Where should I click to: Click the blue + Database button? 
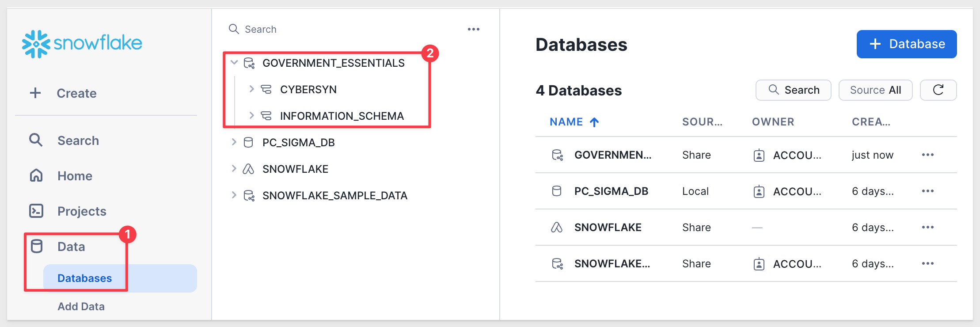tap(907, 44)
